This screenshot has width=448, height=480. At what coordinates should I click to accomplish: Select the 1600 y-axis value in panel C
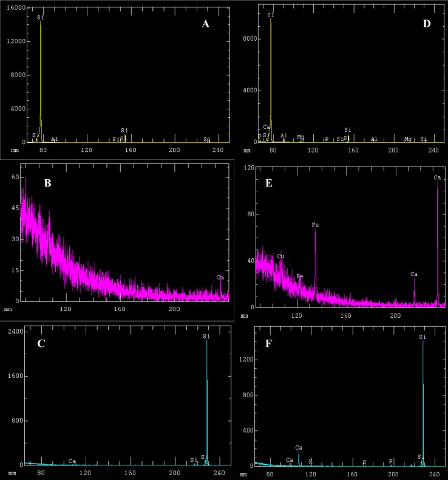click(x=16, y=376)
